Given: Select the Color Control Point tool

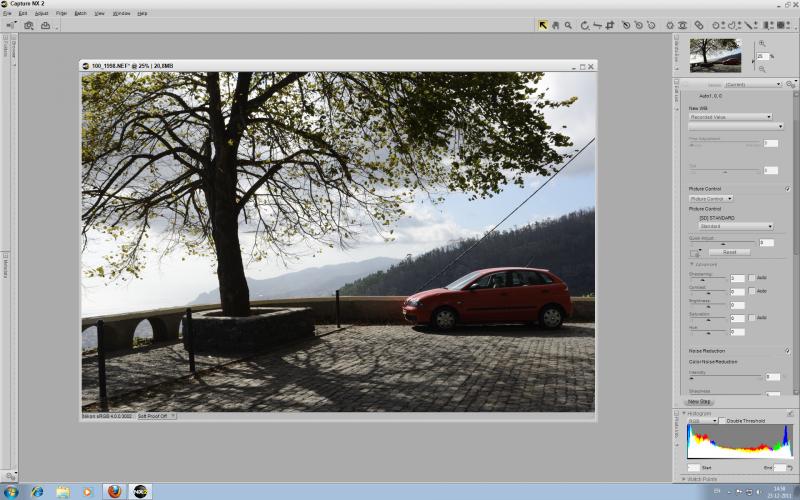Looking at the screenshot, I should click(670, 25).
